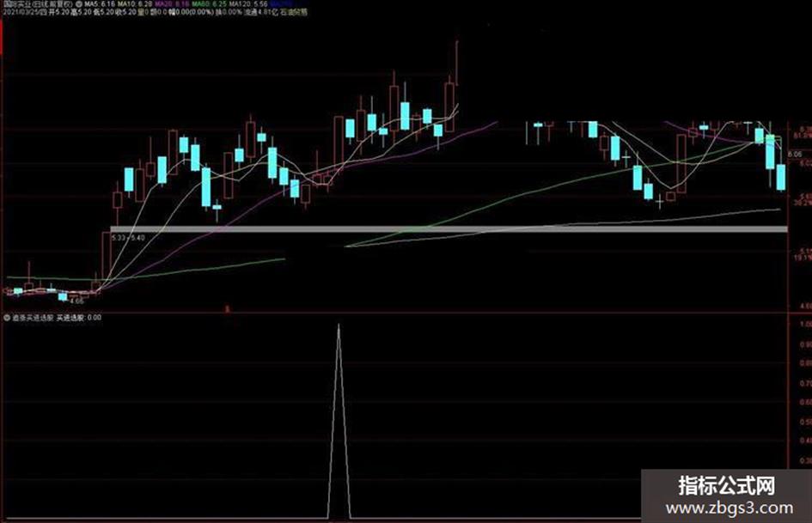Screen dimensions: 812x523
Task: Click the 2021/03/25 date readout
Action: pyautogui.click(x=25, y=11)
